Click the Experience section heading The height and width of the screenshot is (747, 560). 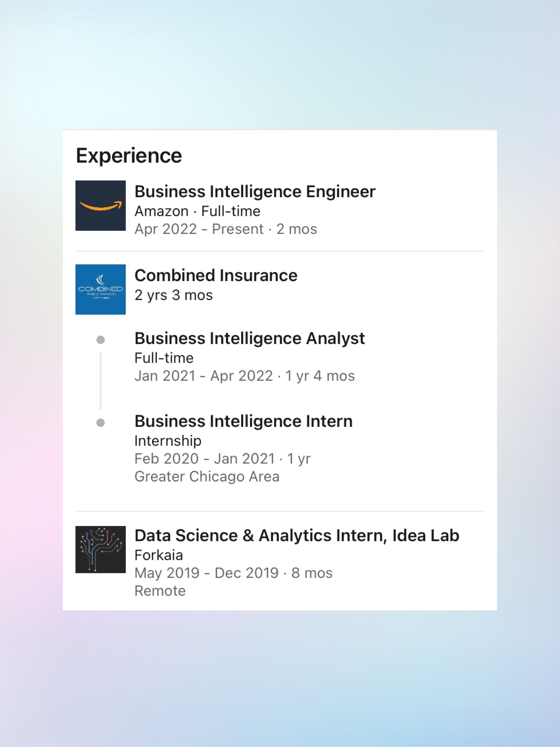coord(129,156)
